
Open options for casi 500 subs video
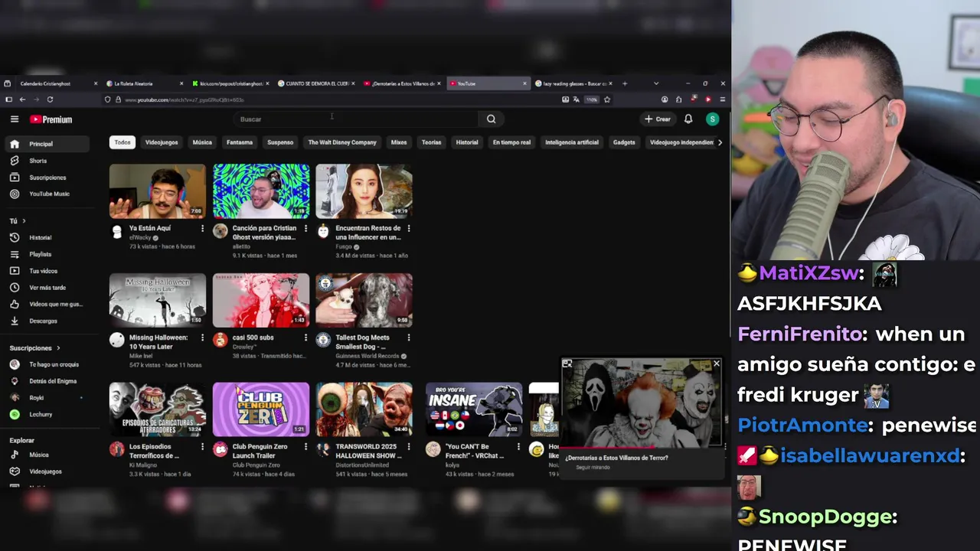[305, 337]
